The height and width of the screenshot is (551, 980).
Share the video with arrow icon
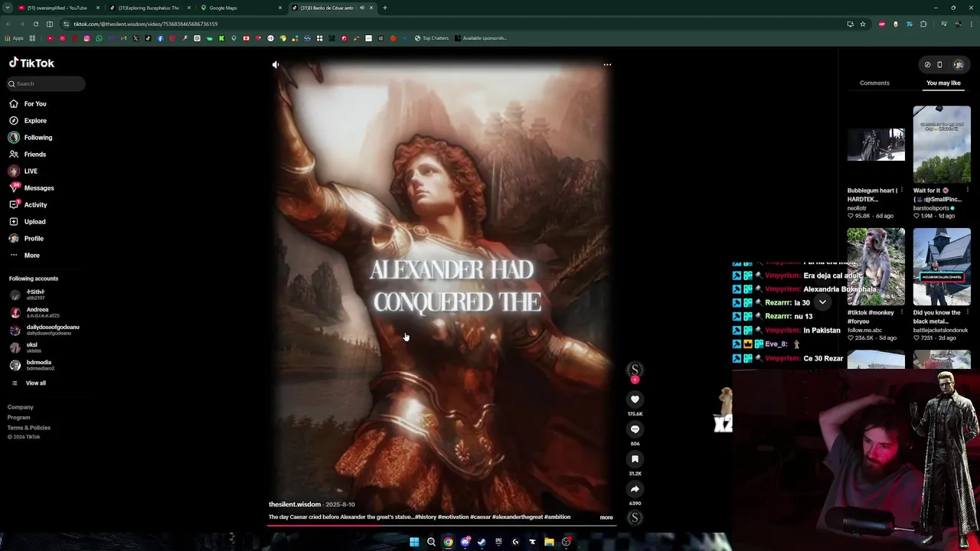[x=635, y=489]
